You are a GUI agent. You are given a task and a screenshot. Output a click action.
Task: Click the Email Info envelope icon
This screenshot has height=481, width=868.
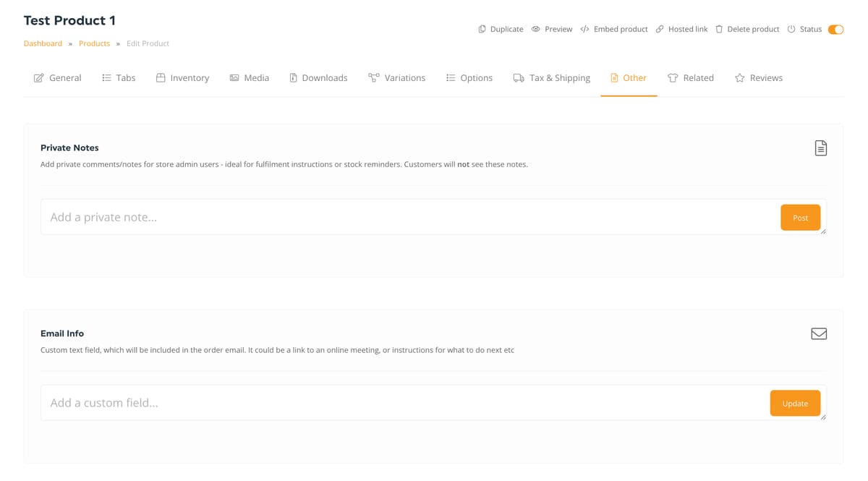click(819, 334)
